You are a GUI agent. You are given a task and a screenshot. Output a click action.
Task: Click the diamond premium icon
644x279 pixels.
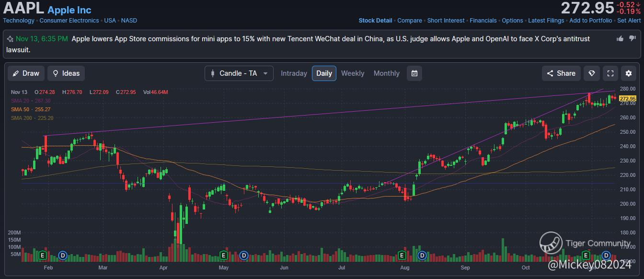pos(592,73)
